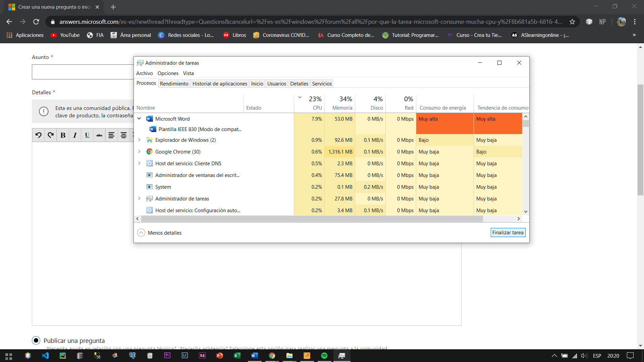Screen dimensions: 644x362
Task: Toggle strikethrough formatting in the editor
Action: click(x=99, y=135)
